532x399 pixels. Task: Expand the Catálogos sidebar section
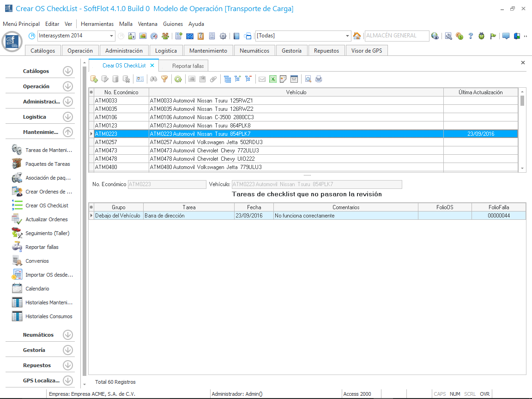click(68, 71)
